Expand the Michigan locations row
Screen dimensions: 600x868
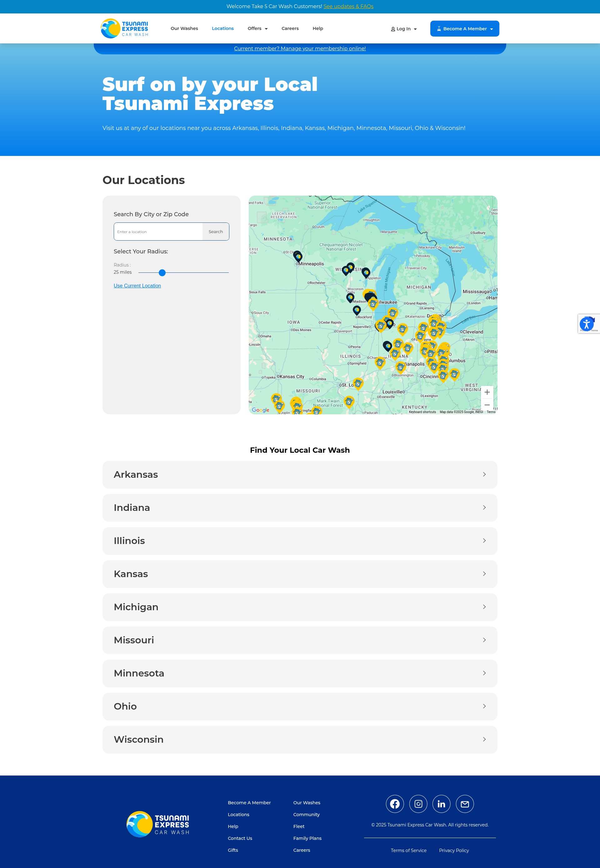pyautogui.click(x=300, y=607)
